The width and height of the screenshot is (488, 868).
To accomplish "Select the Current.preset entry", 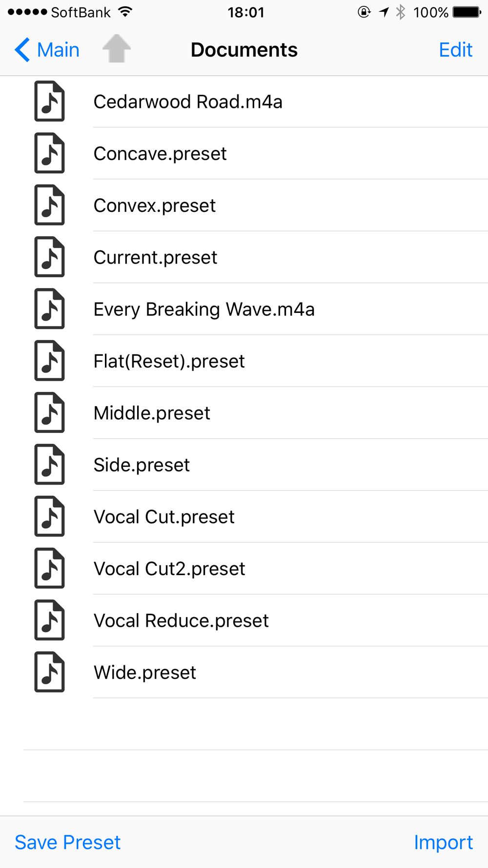I will tap(244, 257).
